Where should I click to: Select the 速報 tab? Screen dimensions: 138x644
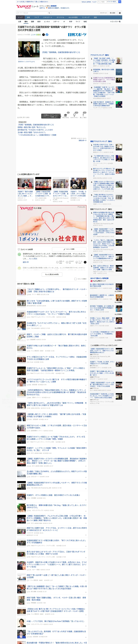pos(28,17)
